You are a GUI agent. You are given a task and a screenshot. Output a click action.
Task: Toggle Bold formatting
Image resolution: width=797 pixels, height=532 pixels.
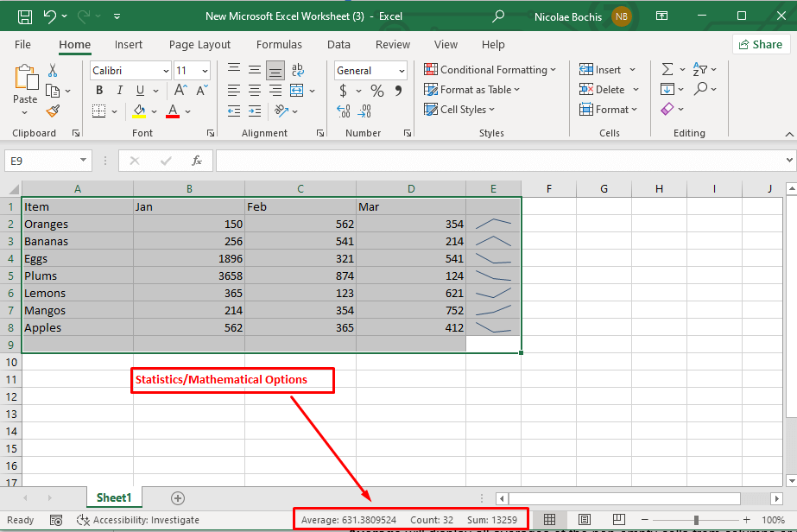click(99, 91)
